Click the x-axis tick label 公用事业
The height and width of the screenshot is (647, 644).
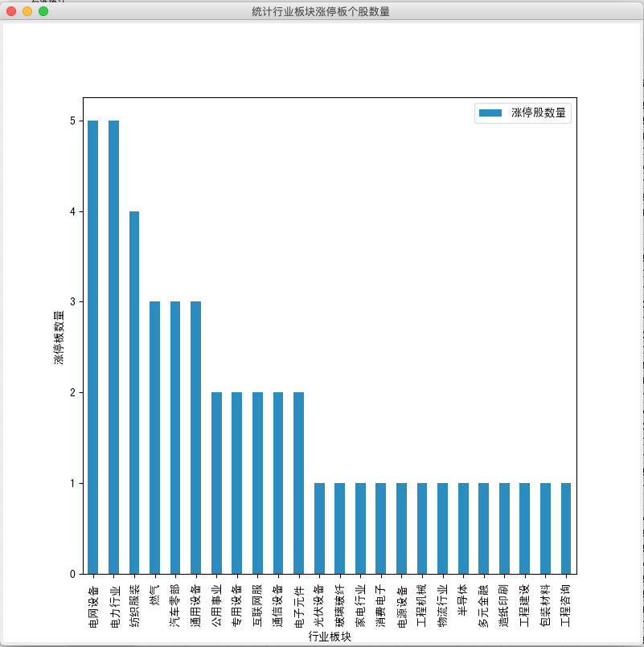coord(217,606)
